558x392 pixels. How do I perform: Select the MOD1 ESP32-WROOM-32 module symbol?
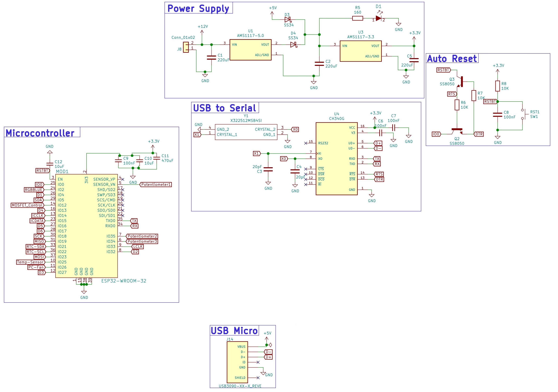87,226
